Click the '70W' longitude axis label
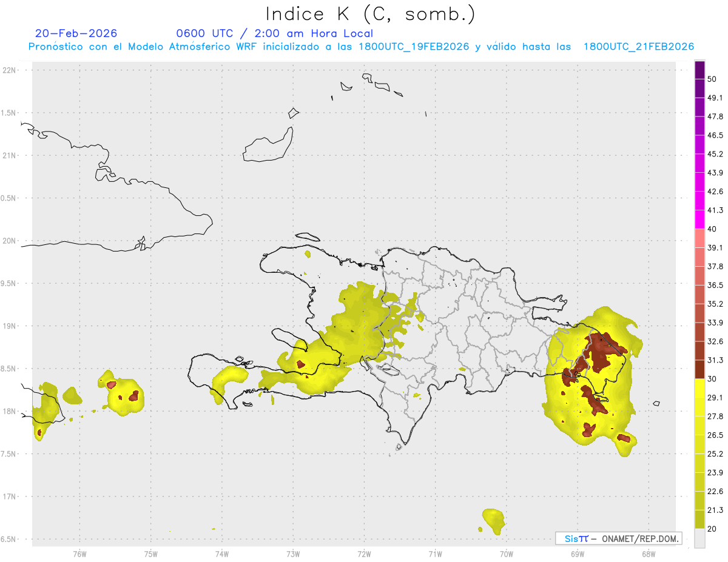The width and height of the screenshot is (728, 562). 507,554
